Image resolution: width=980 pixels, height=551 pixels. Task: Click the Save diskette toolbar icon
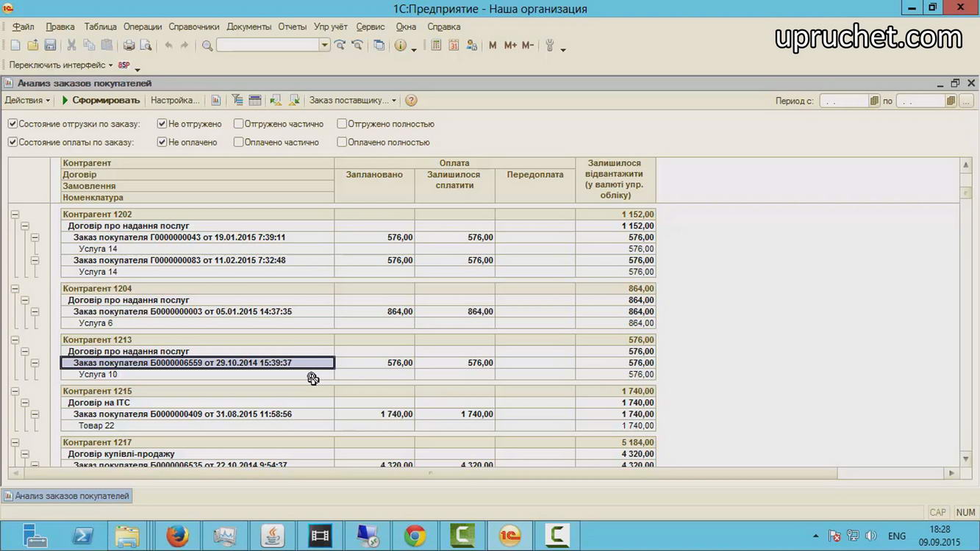51,46
